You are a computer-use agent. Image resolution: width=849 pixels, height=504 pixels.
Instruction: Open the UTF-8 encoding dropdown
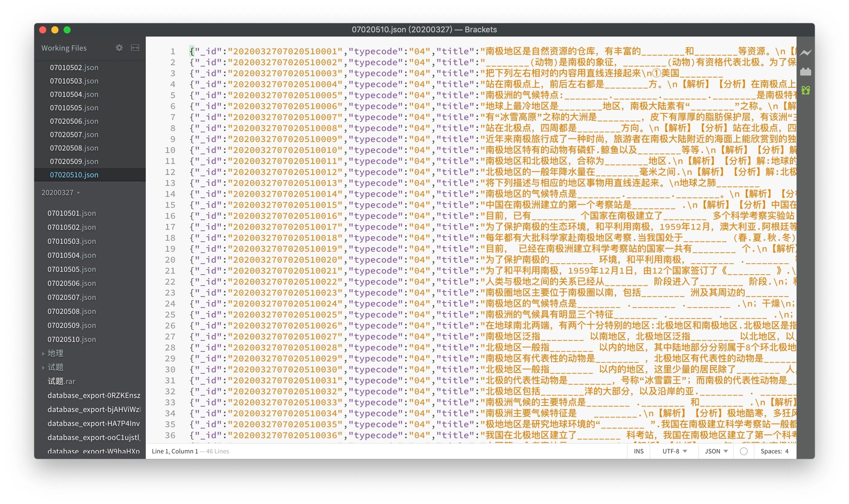674,451
